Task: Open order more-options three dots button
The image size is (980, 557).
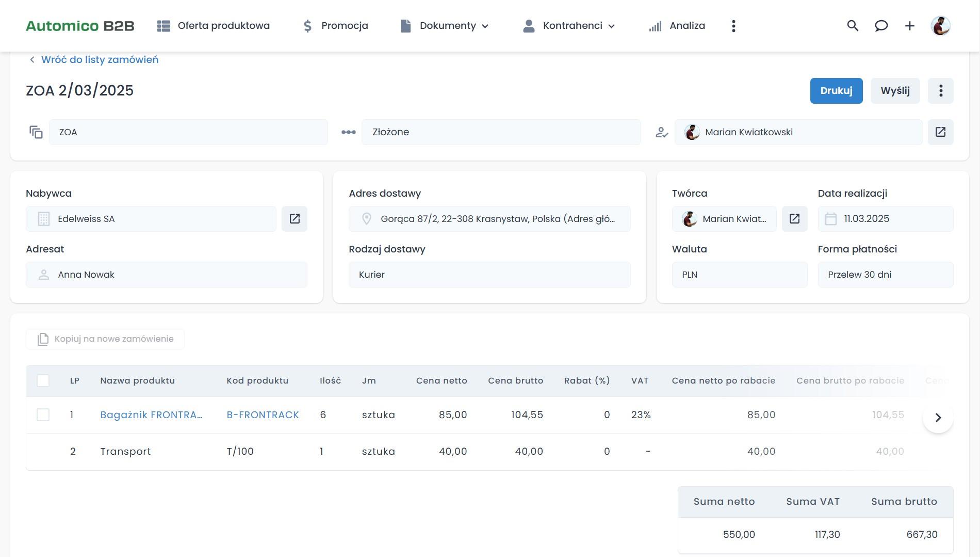Action: [x=940, y=91]
